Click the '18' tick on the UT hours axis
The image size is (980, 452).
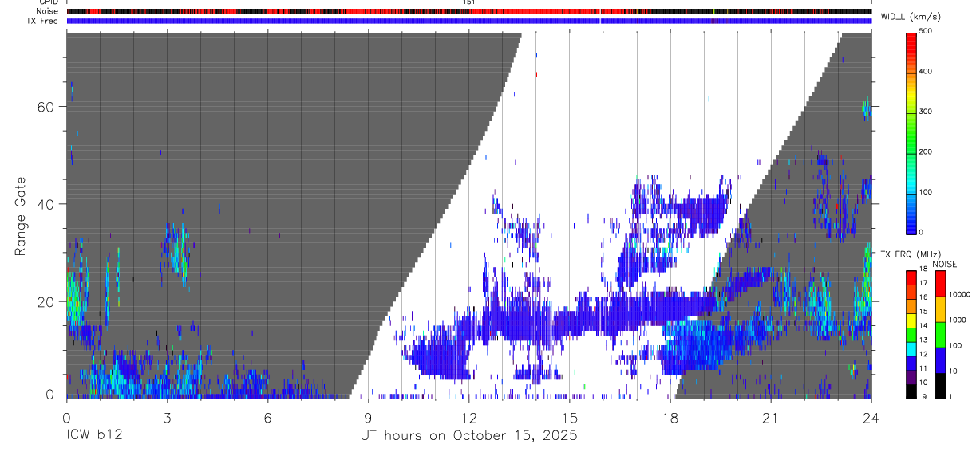pos(670,418)
